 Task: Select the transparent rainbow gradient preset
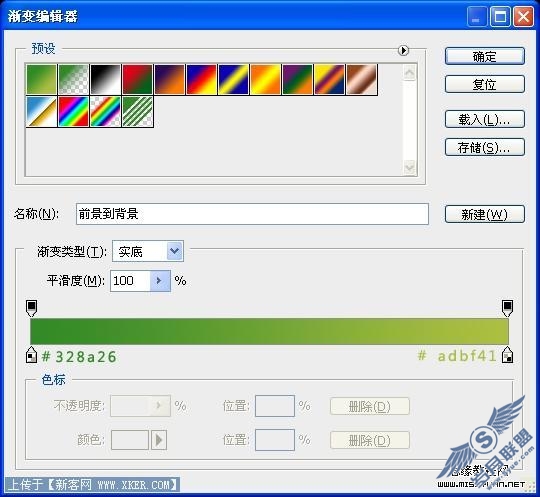105,112
